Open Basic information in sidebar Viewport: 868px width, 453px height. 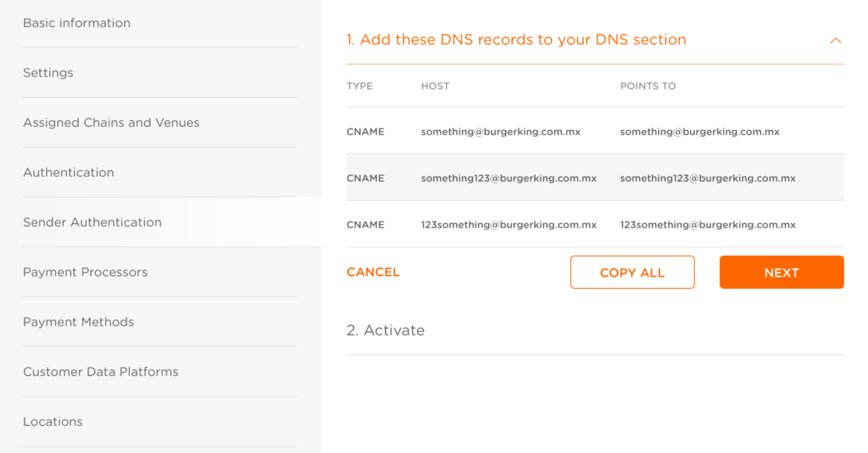tap(77, 23)
